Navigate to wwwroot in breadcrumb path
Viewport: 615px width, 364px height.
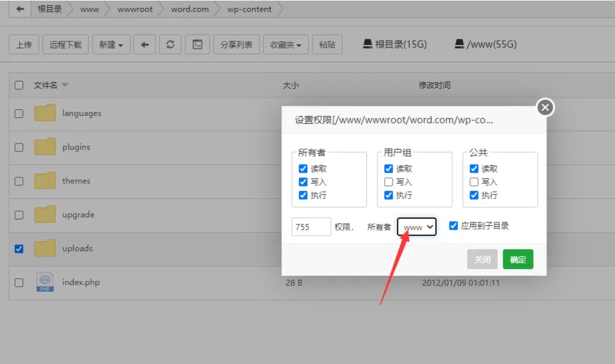[x=135, y=9]
